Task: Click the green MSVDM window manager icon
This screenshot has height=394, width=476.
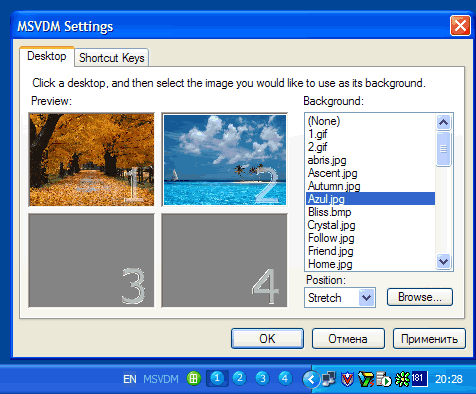Action: [194, 378]
